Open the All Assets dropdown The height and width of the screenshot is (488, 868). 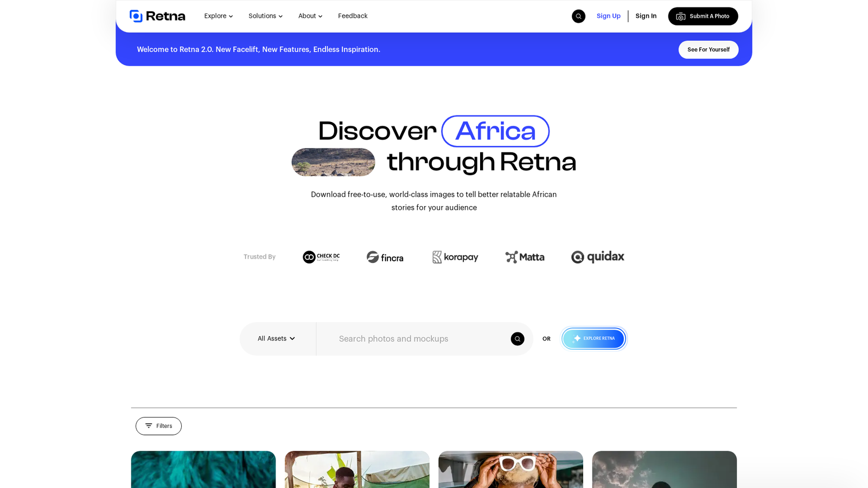277,339
